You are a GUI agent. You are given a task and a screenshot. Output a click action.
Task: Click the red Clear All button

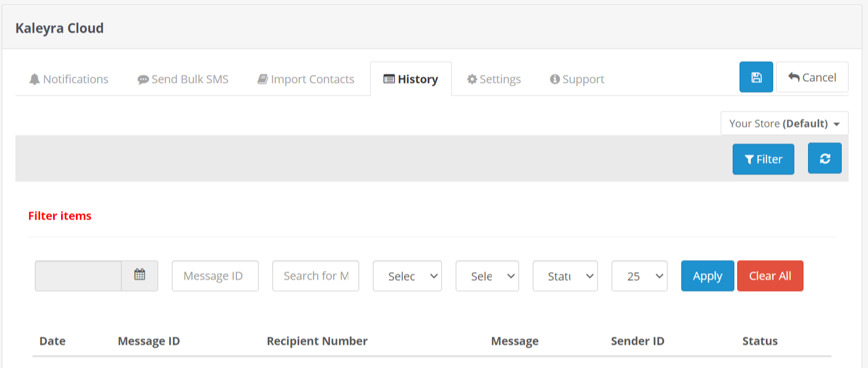770,276
